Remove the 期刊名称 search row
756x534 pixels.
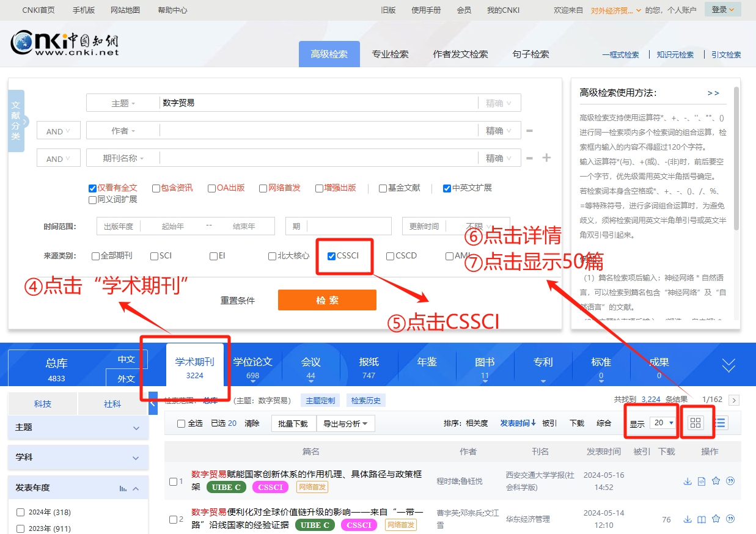[x=529, y=158]
